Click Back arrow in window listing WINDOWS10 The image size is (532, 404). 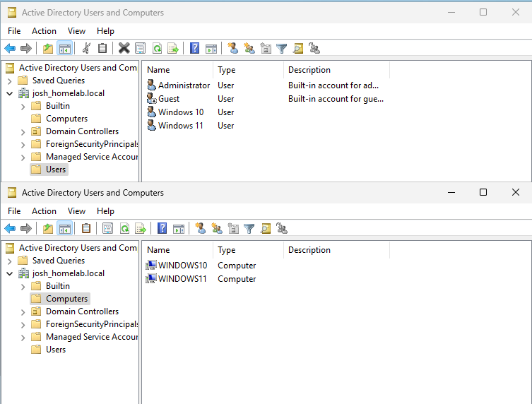tap(10, 229)
